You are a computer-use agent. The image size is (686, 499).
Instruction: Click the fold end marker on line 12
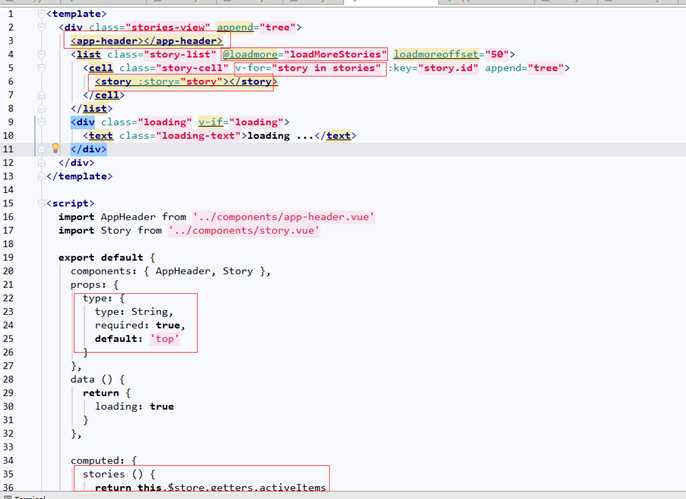click(x=42, y=163)
